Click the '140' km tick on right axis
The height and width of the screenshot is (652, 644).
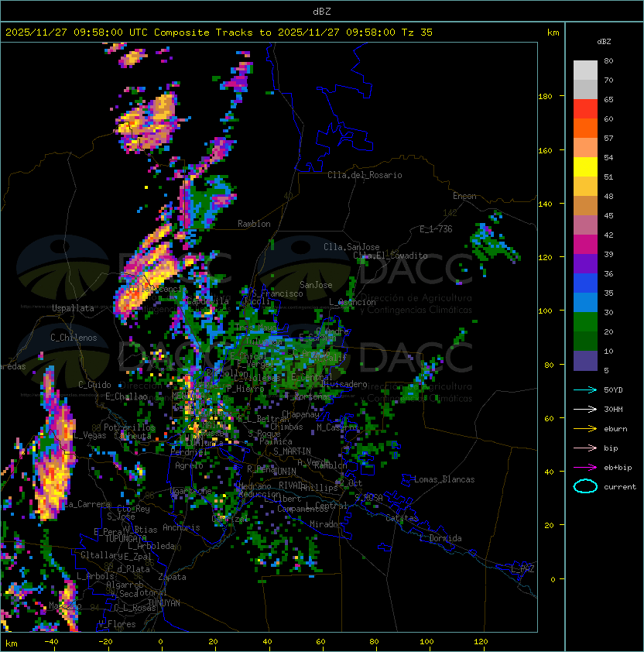tap(545, 204)
